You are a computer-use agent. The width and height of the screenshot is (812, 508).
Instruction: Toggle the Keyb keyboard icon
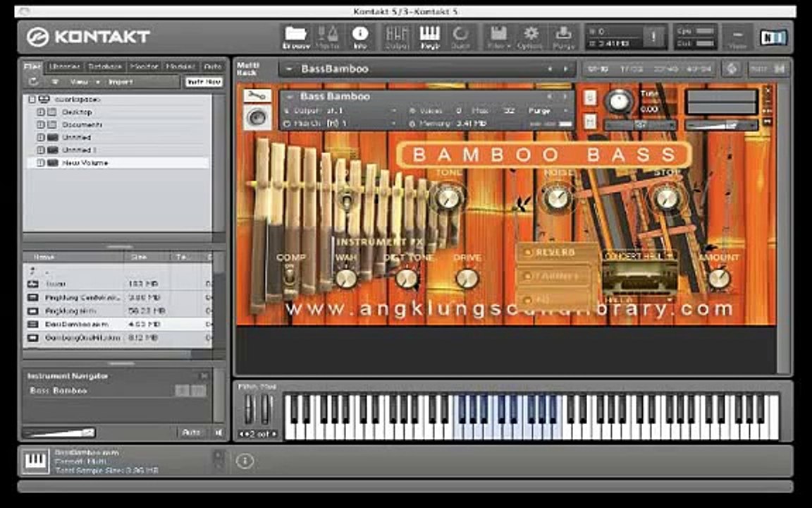coord(429,37)
